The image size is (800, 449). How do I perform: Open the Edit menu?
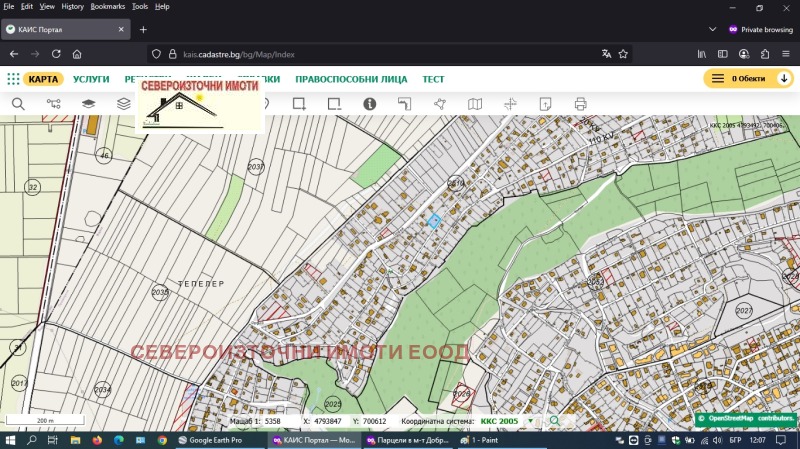(x=27, y=7)
